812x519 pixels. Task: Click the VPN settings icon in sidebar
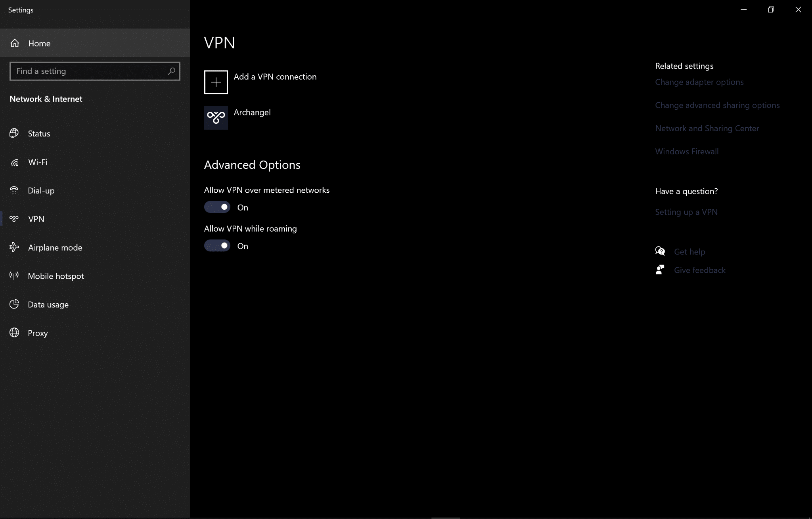tap(15, 219)
